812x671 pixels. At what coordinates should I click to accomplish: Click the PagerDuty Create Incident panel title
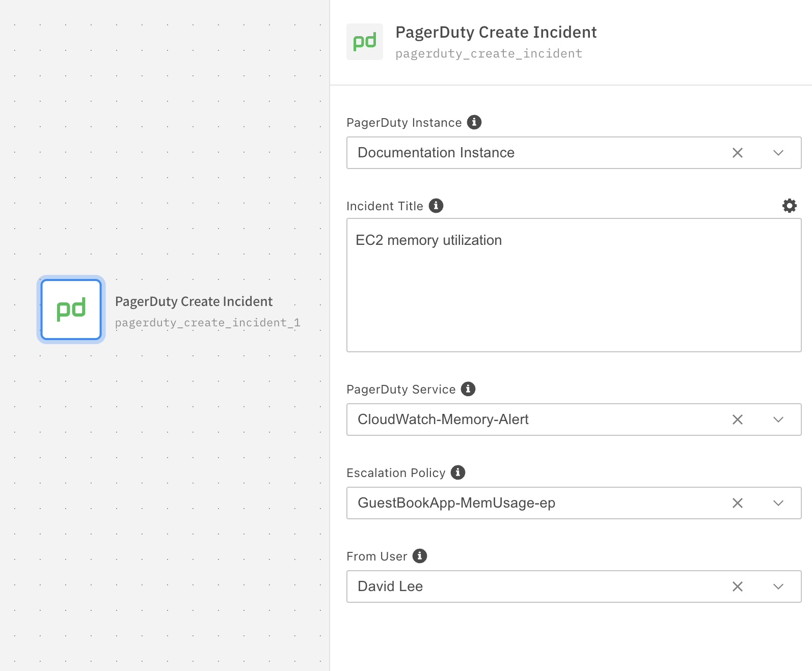pyautogui.click(x=496, y=32)
